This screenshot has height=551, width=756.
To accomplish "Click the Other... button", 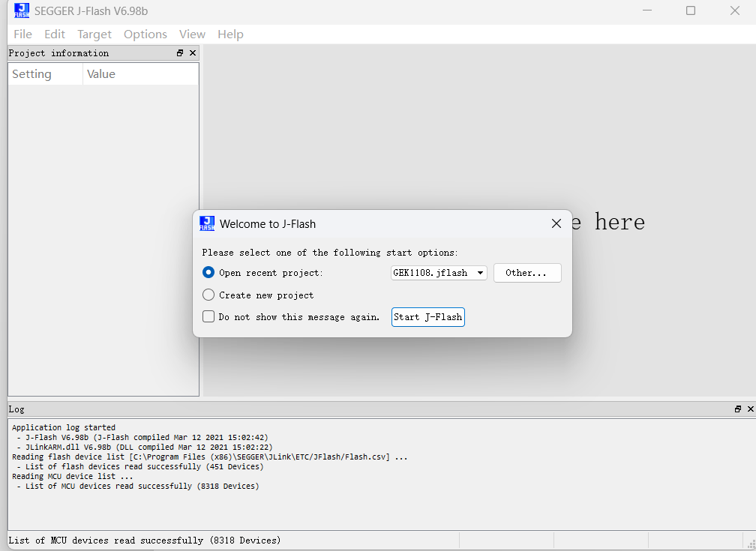I will coord(527,273).
